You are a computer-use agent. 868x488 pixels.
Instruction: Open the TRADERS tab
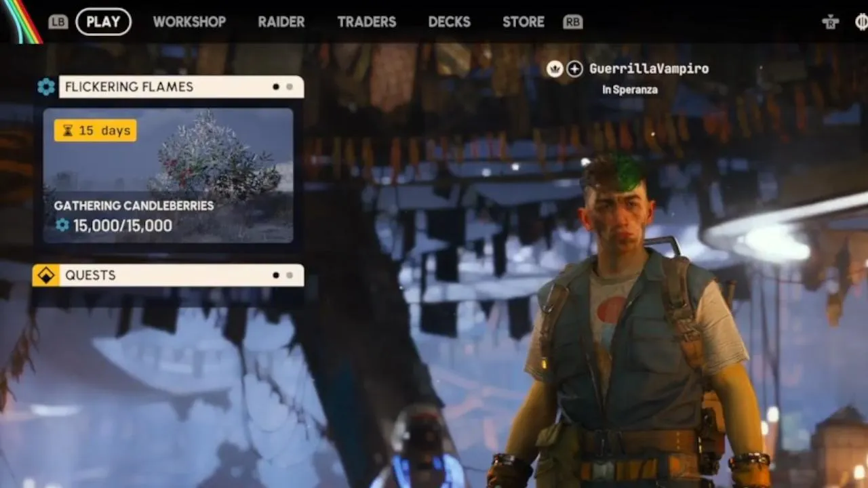(x=367, y=22)
